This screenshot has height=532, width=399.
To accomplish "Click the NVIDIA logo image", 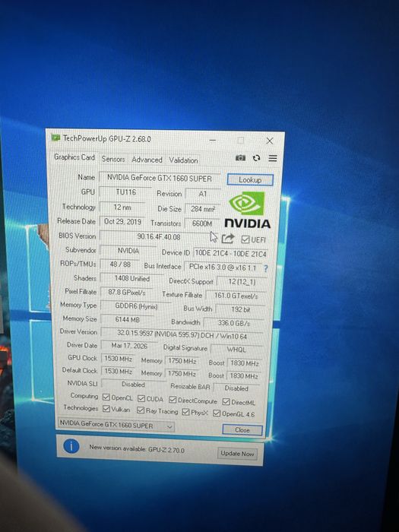I will (x=247, y=211).
